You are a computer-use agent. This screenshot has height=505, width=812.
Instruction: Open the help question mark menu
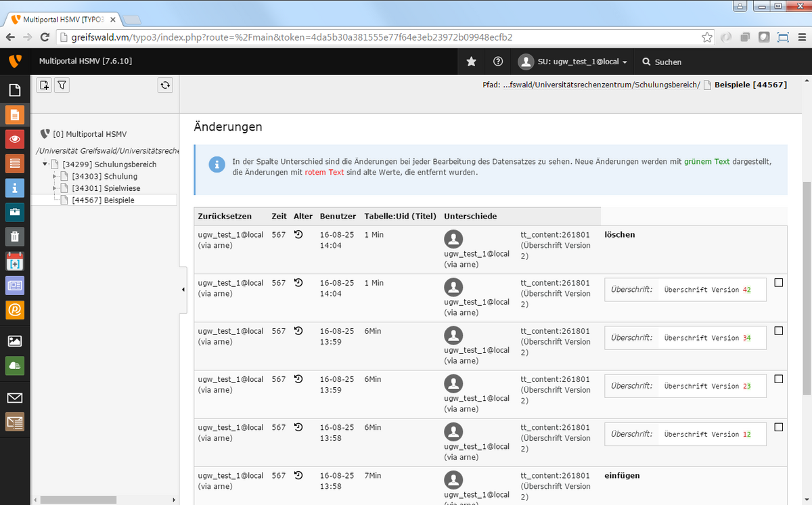click(498, 62)
